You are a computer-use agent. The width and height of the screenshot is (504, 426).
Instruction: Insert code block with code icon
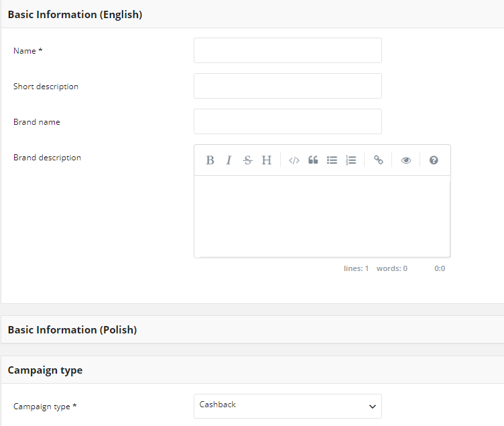point(294,160)
